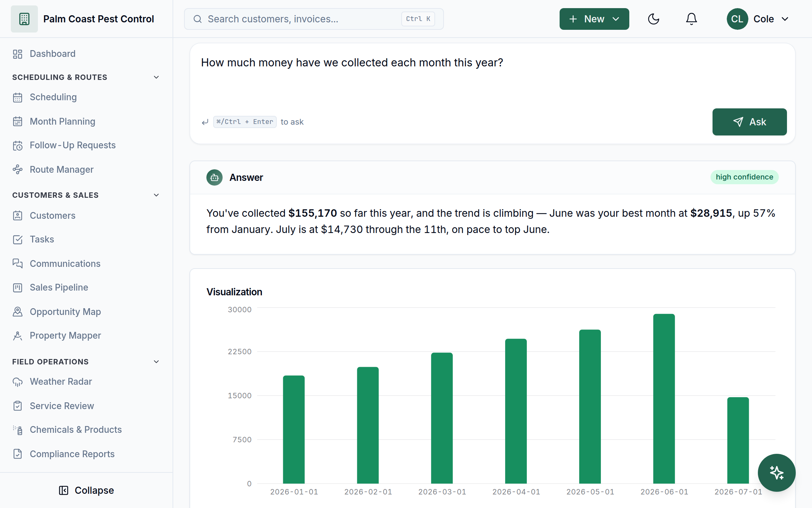The image size is (812, 508).
Task: Click the Compliance Reports document icon
Action: 18,454
